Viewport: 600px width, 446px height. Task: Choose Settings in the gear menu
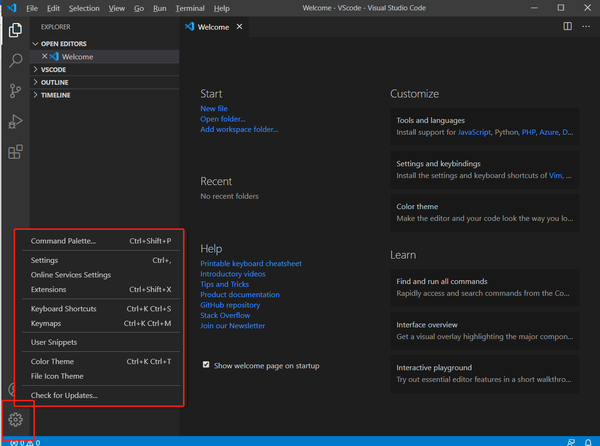point(101,260)
